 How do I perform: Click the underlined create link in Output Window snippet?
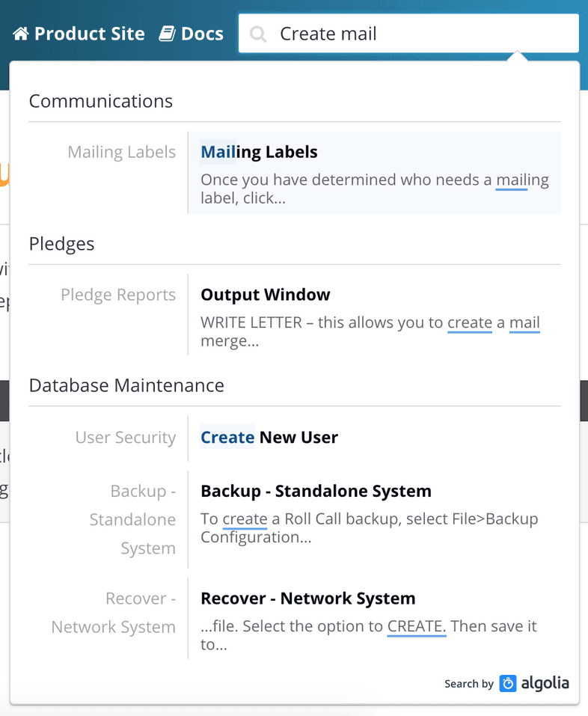pyautogui.click(x=468, y=322)
